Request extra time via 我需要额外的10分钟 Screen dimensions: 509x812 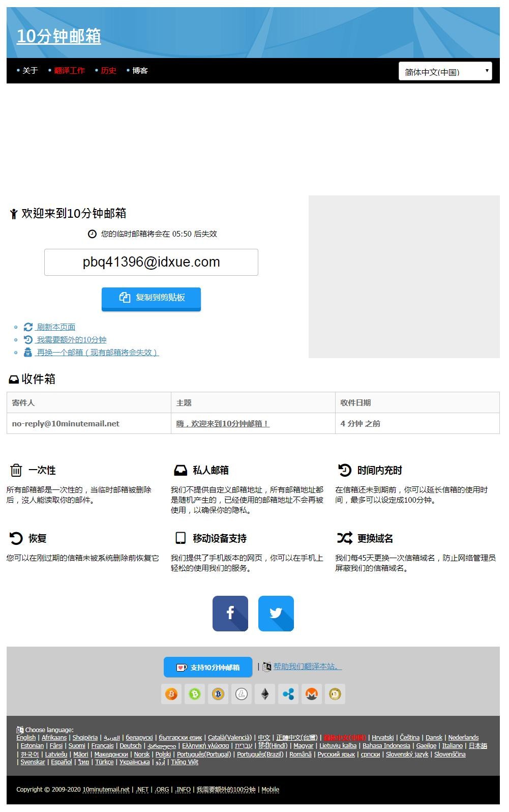click(x=71, y=340)
